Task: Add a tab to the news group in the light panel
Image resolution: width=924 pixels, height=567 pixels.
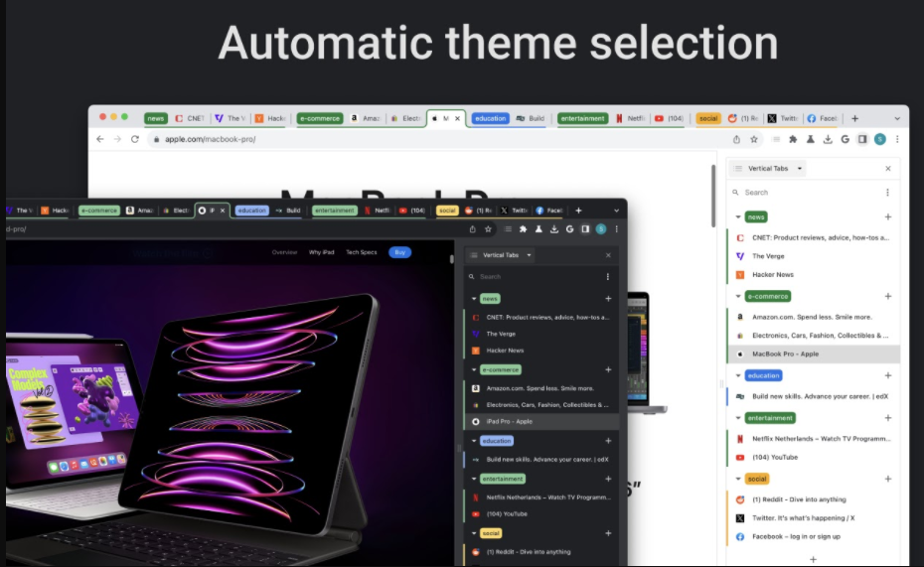Action: click(888, 217)
